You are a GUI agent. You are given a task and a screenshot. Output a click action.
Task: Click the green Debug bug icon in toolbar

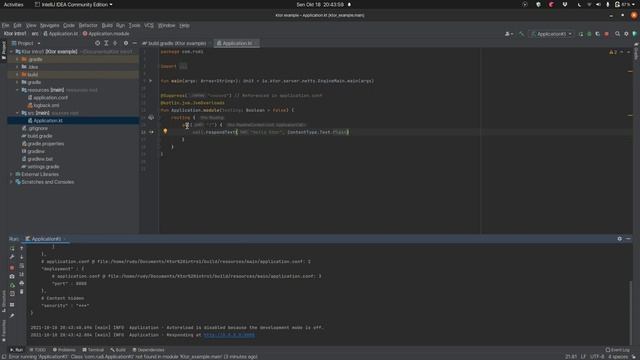tap(589, 34)
